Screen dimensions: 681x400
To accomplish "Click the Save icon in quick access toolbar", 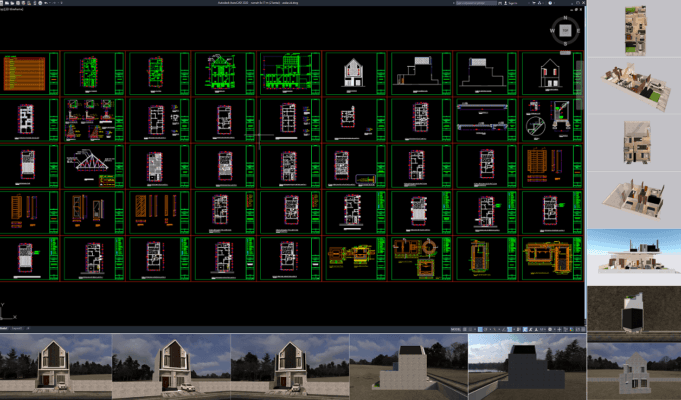I will [18, 3].
